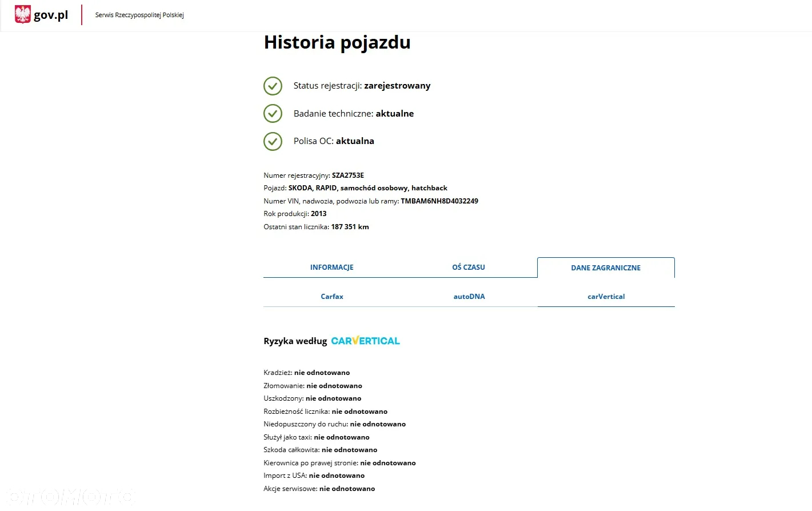Click the Kradzież risk row

(307, 373)
